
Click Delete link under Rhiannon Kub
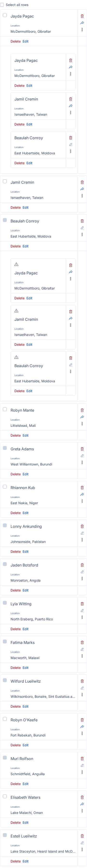coord(16,513)
